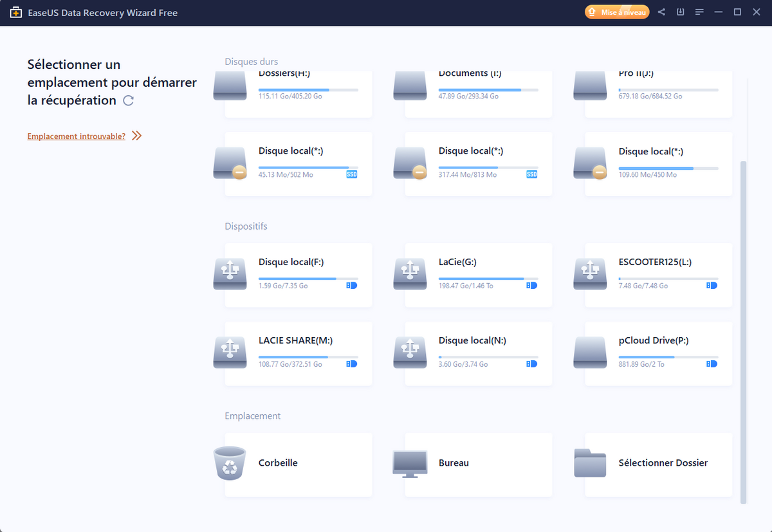Screen dimensions: 772x532
Task: Select the Dossiers(H:) drive name
Action: (x=284, y=73)
